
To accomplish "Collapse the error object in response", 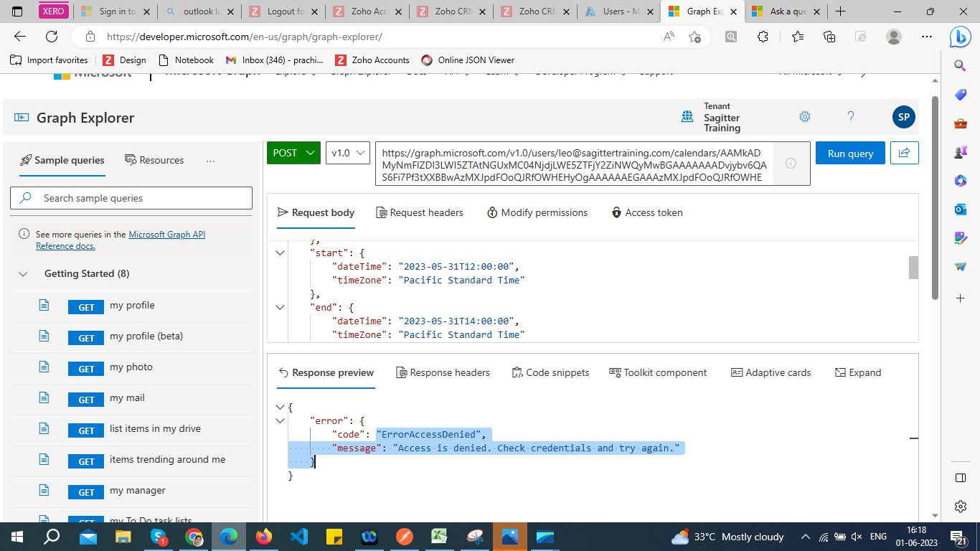I will [x=280, y=421].
